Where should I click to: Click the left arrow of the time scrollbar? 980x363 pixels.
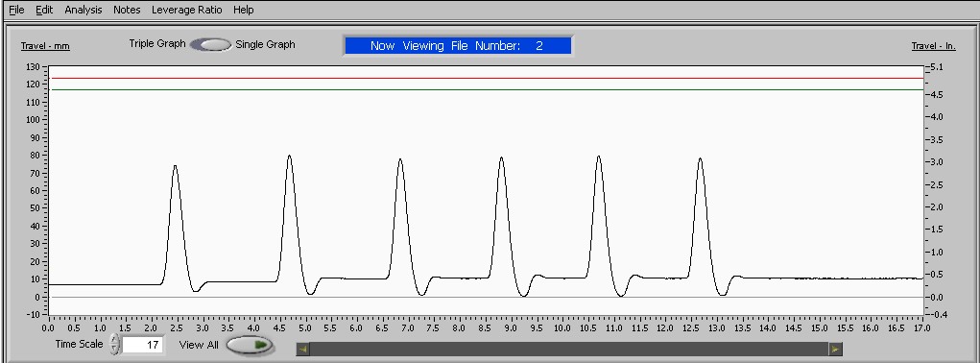[x=302, y=350]
